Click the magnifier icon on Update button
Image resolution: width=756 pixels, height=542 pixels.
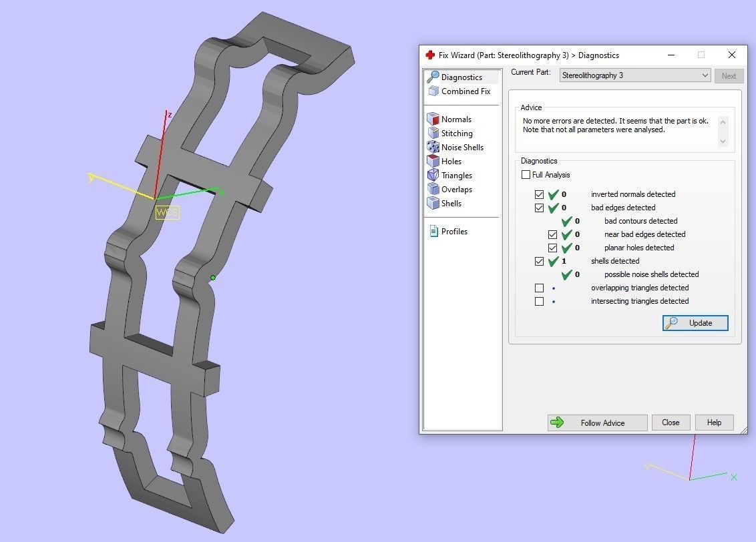pos(672,323)
